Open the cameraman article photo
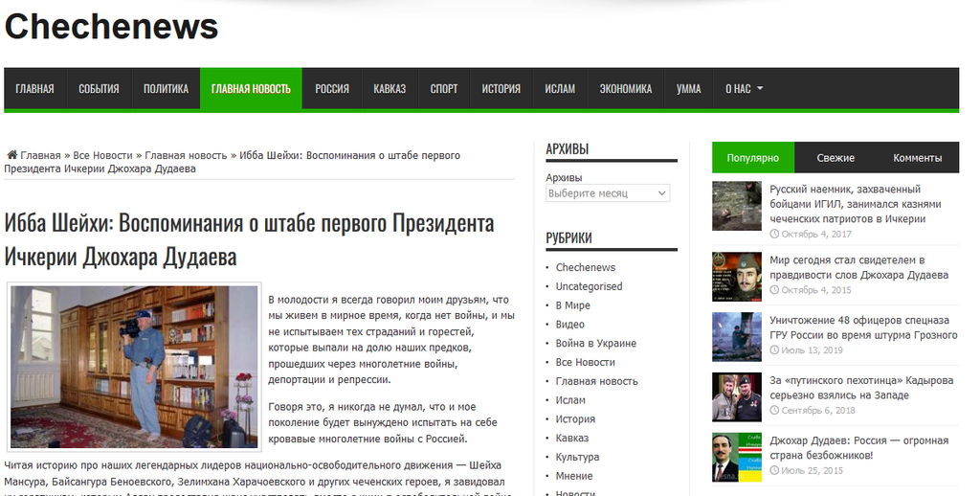Viewport: 980px width, 496px height. tap(134, 367)
